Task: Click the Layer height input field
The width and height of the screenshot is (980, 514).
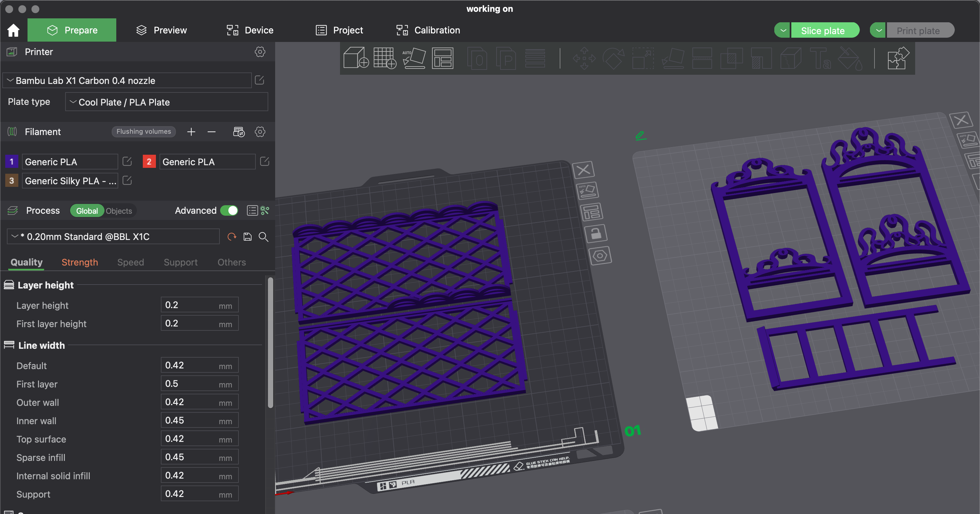Action: [190, 305]
